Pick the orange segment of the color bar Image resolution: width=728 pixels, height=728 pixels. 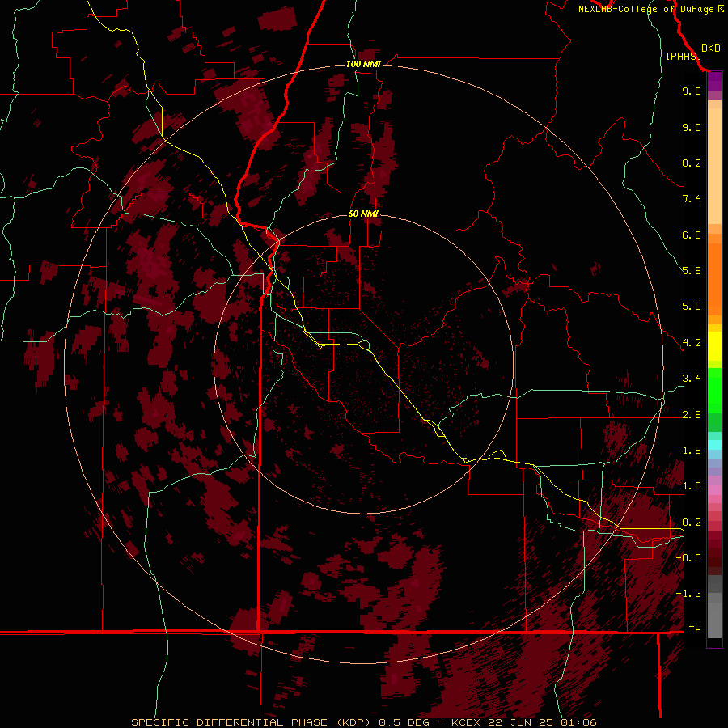[714, 279]
